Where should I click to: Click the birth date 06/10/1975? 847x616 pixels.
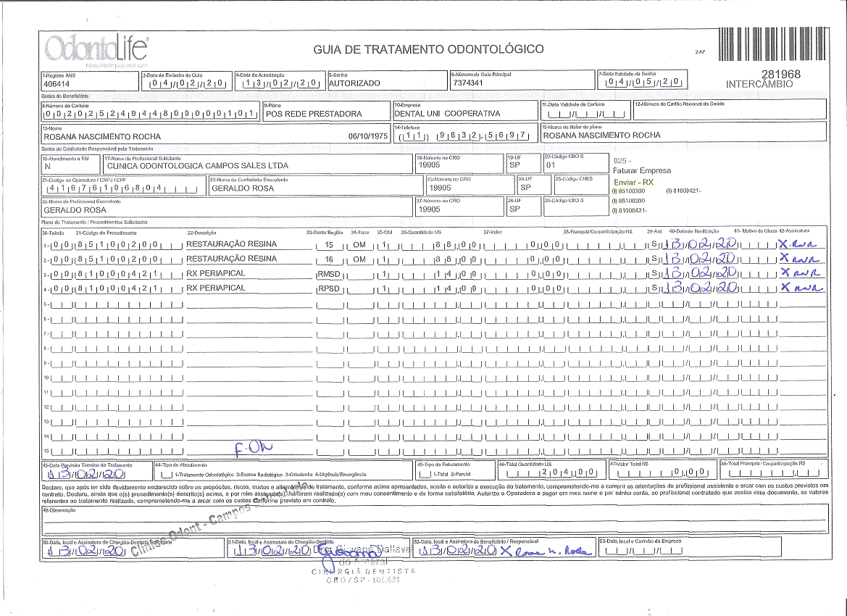click(368, 136)
